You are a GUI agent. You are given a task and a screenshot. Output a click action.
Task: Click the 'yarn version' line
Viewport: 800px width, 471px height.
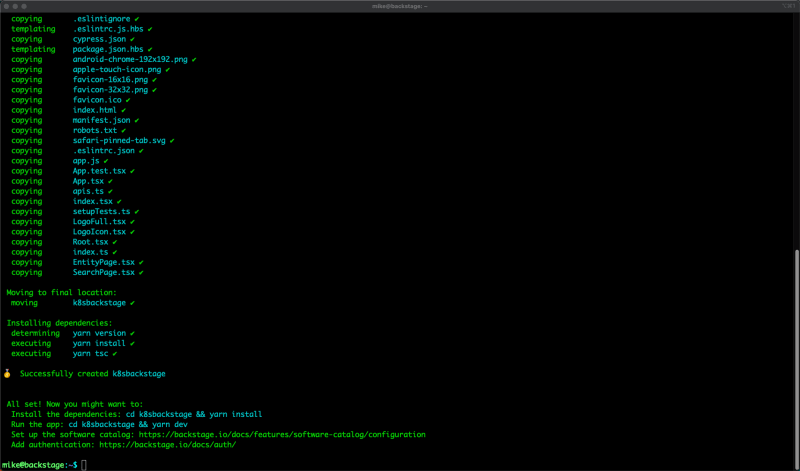pos(99,333)
